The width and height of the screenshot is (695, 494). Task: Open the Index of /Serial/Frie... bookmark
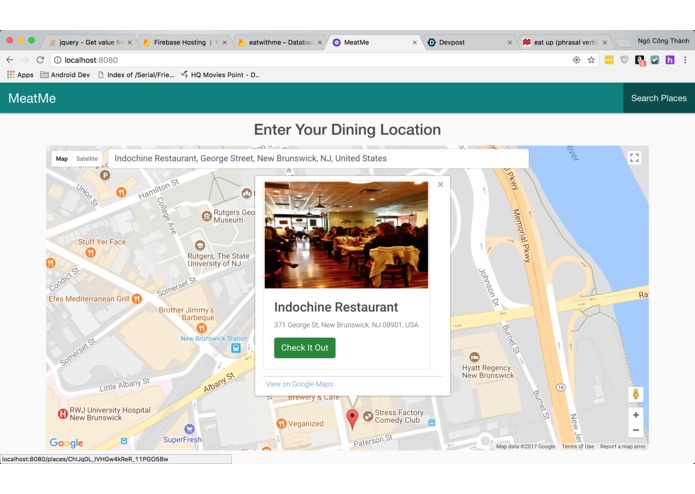tap(136, 75)
